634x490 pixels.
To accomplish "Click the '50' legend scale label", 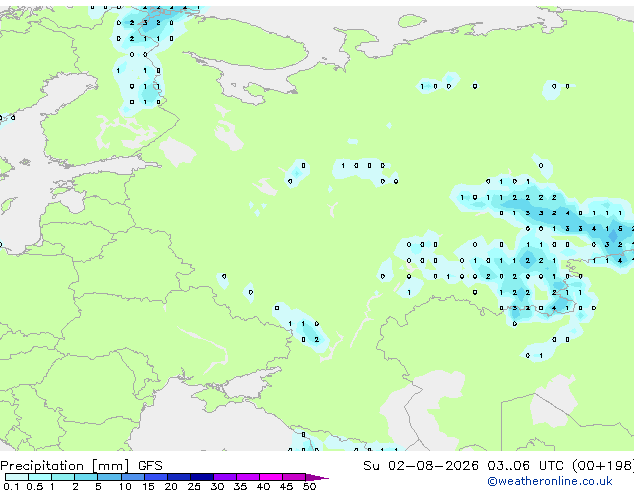I will coord(309,486).
